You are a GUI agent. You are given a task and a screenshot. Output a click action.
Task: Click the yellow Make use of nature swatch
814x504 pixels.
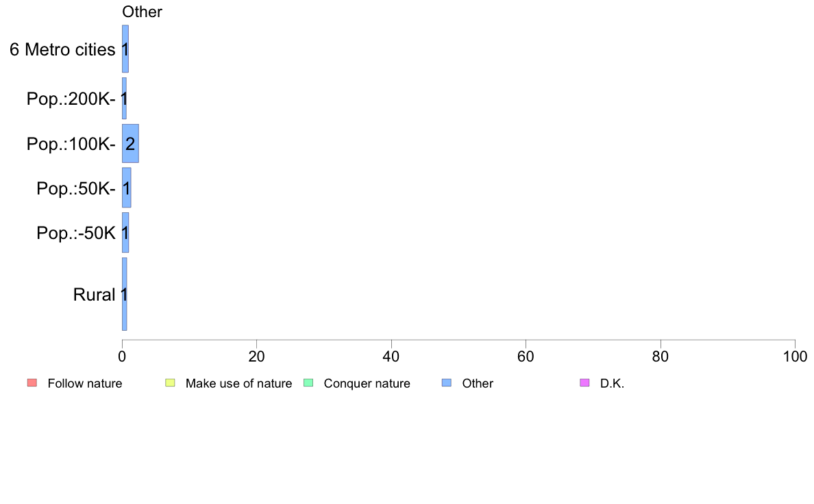point(171,383)
